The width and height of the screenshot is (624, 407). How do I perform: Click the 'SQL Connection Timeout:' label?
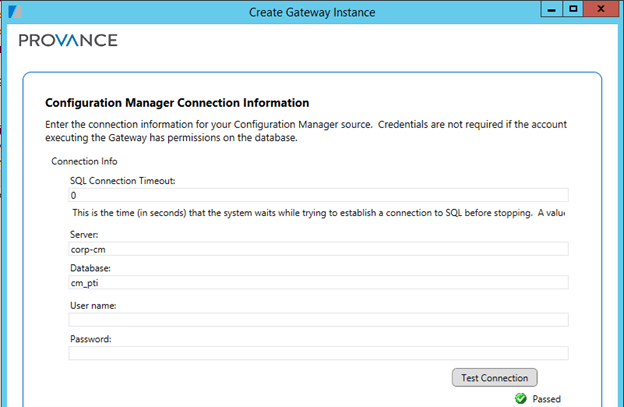coord(123,181)
